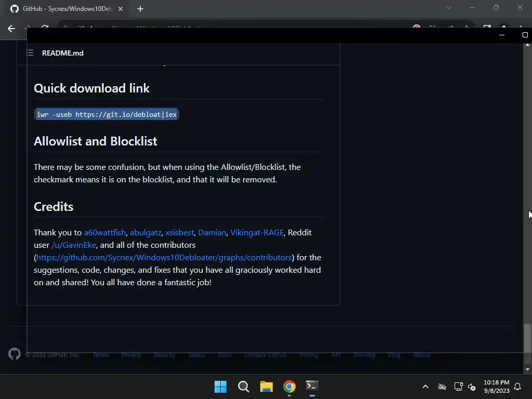Open abulgatz profile link
Image resolution: width=532 pixels, height=399 pixels.
coord(145,232)
